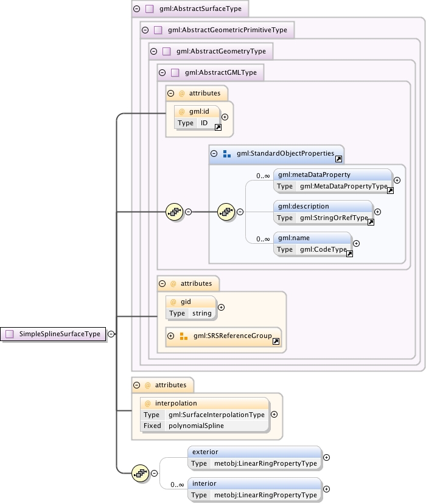Click the gml:SurfaceInterpolationType type value

click(x=217, y=415)
